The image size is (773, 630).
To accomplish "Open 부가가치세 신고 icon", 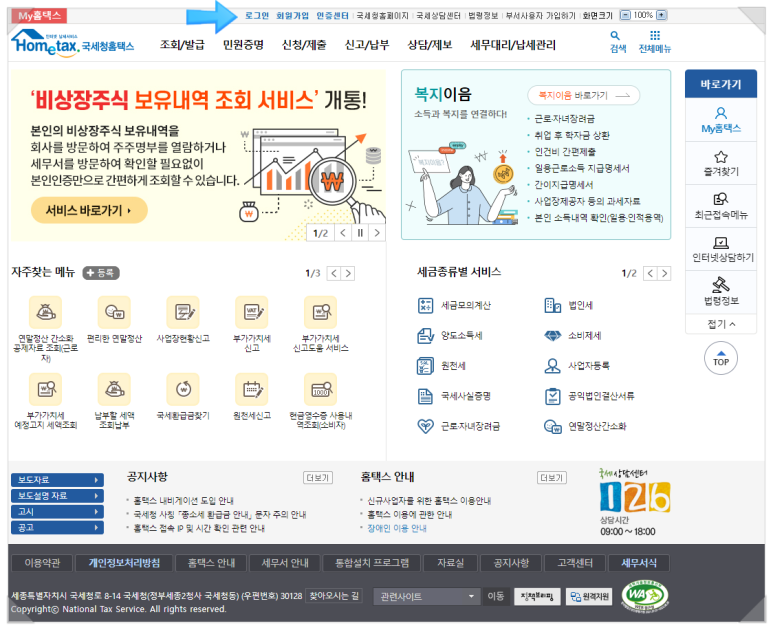I will point(252,312).
